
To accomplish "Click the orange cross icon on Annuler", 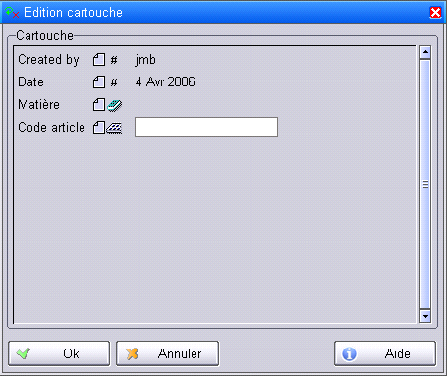I will (x=132, y=353).
